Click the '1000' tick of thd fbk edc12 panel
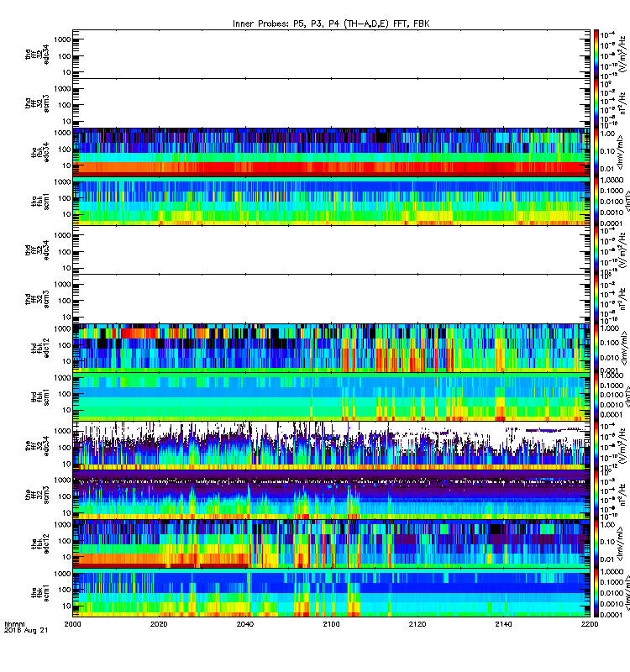 pos(62,328)
